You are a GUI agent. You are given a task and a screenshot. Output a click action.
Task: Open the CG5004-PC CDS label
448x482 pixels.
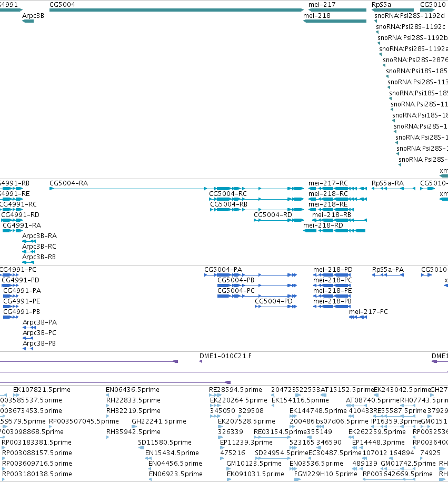point(236,290)
